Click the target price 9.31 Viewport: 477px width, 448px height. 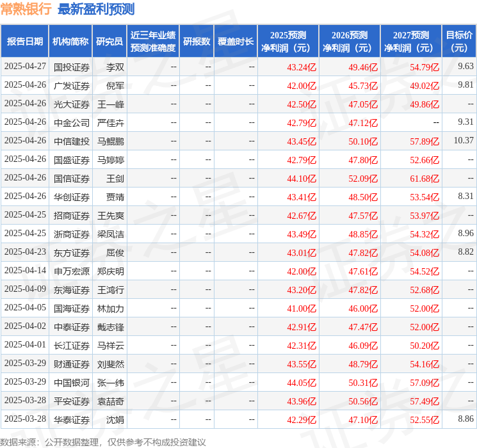pyautogui.click(x=465, y=122)
